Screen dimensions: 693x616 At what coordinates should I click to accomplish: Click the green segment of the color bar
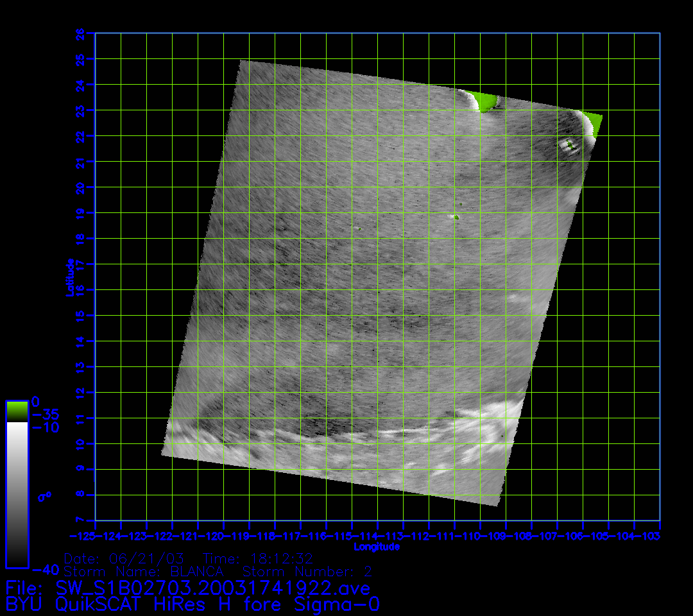tap(17, 411)
